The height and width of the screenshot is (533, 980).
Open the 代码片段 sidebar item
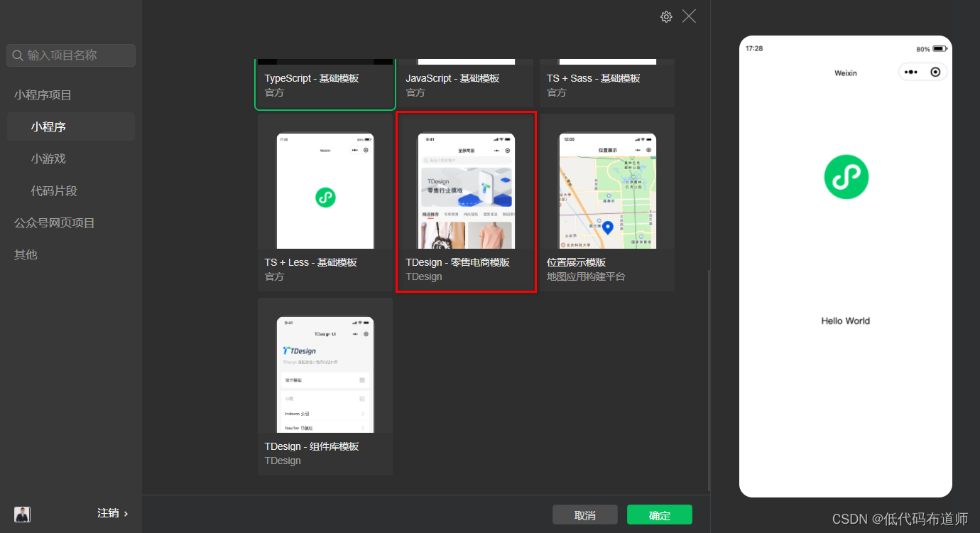(54, 191)
